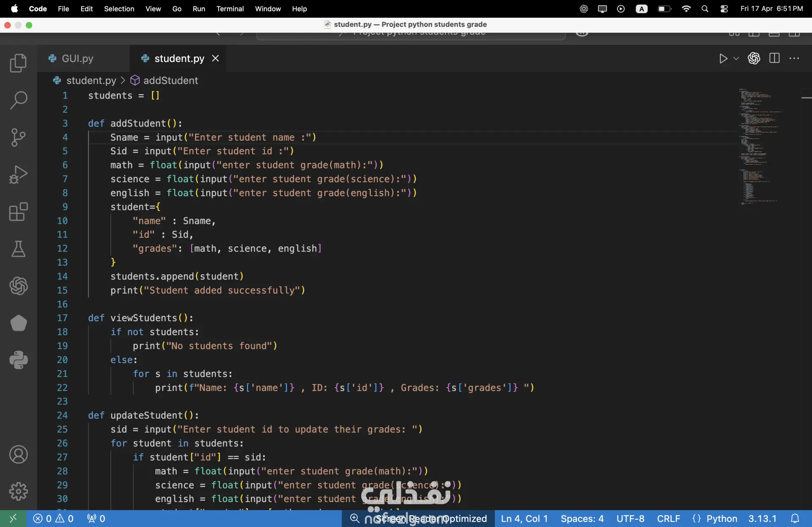Open the editor More Actions menu

[x=794, y=58]
